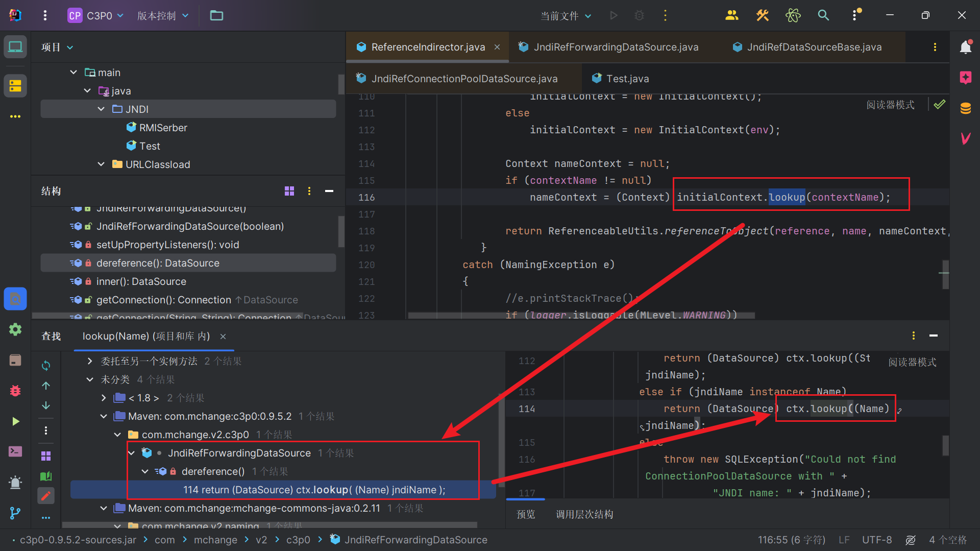Open the Run sidebar play icon
Viewport: 980px width, 551px height.
coord(15,421)
